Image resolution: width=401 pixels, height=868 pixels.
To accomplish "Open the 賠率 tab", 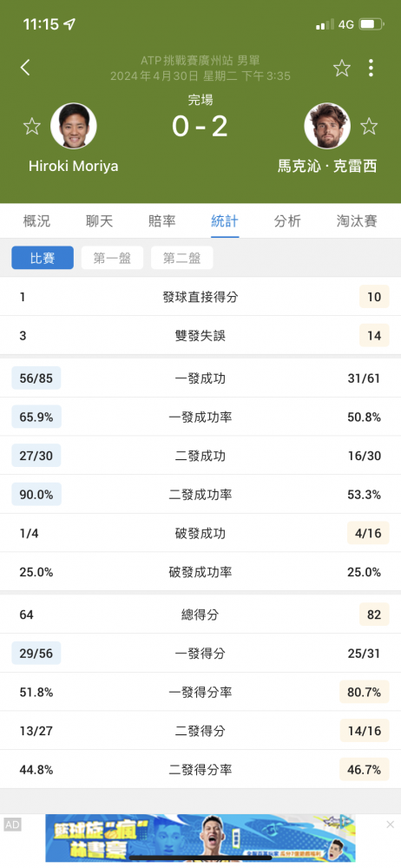I will tap(162, 221).
